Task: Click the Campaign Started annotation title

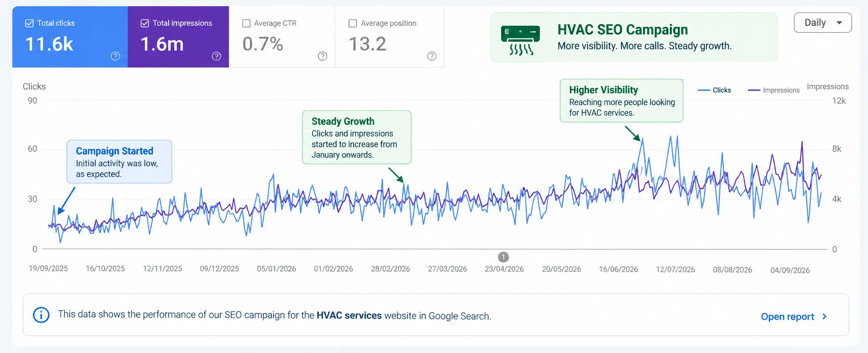Action: pyautogui.click(x=115, y=151)
